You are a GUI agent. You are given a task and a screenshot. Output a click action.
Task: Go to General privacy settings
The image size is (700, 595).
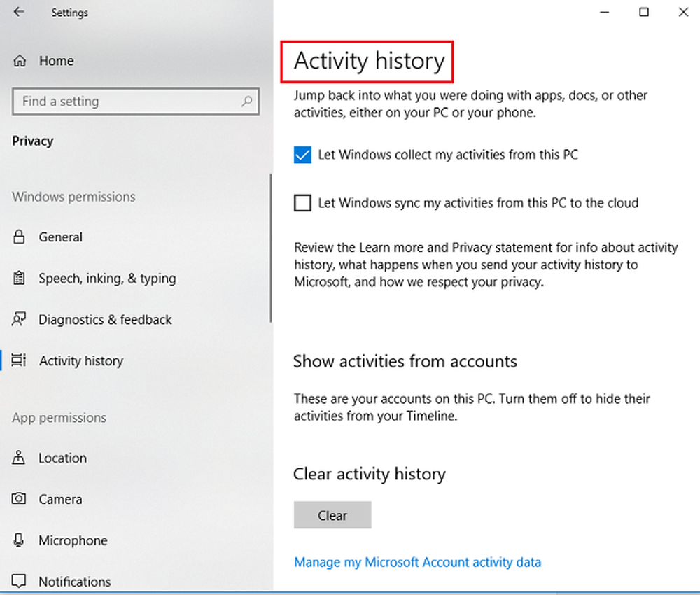[x=61, y=237]
